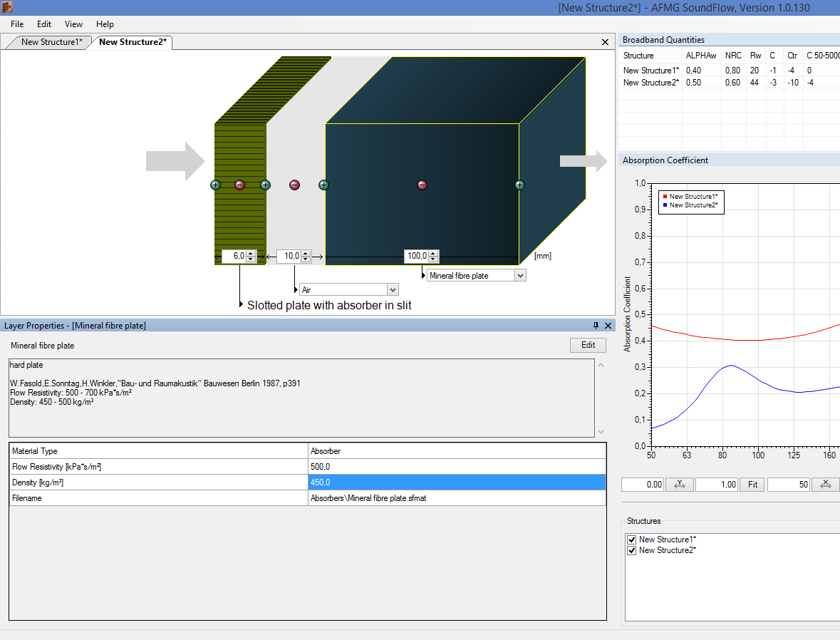Open the Help menu
Screen dimensions: 840x640
click(x=105, y=24)
